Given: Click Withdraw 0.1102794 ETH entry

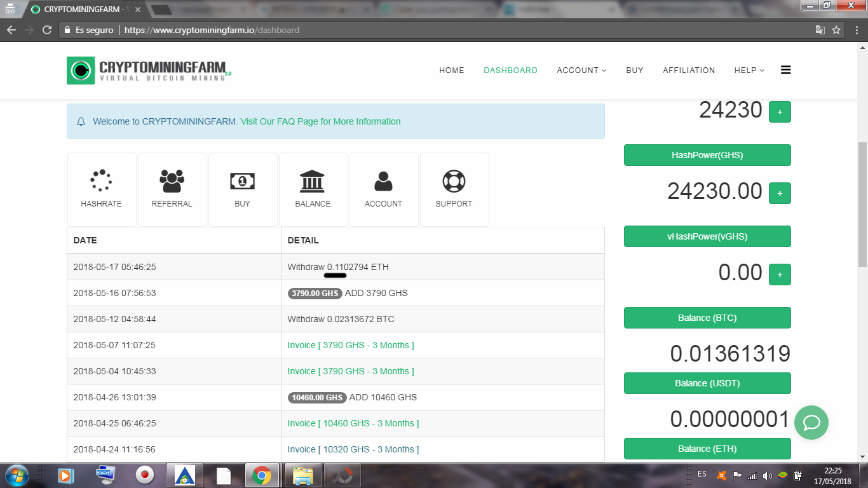Looking at the screenshot, I should (x=338, y=267).
